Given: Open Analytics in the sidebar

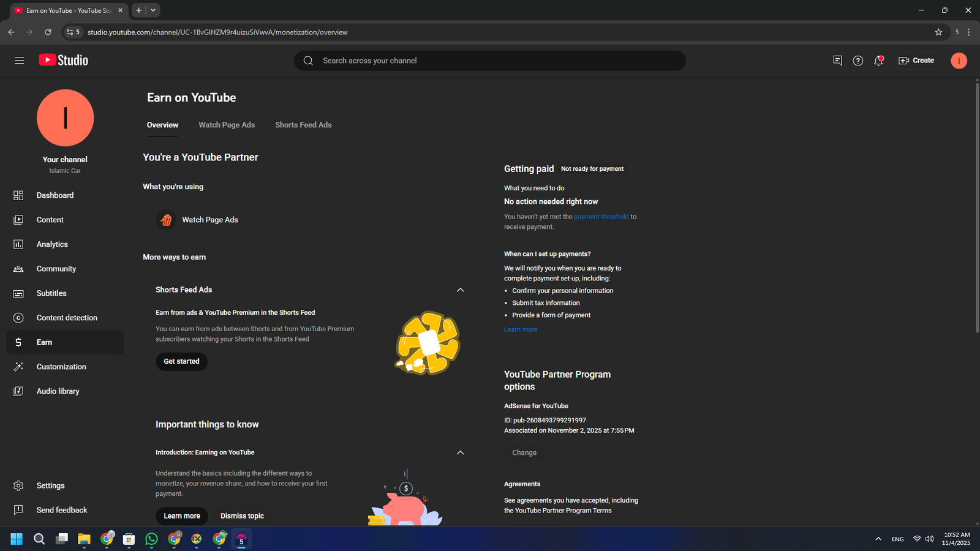Looking at the screenshot, I should point(65,244).
